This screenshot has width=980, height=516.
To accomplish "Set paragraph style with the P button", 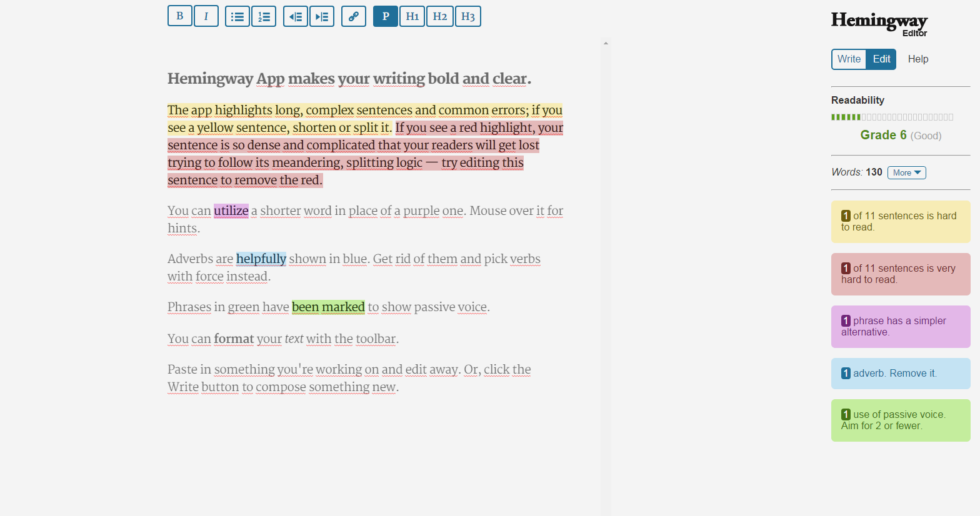I will pyautogui.click(x=386, y=16).
